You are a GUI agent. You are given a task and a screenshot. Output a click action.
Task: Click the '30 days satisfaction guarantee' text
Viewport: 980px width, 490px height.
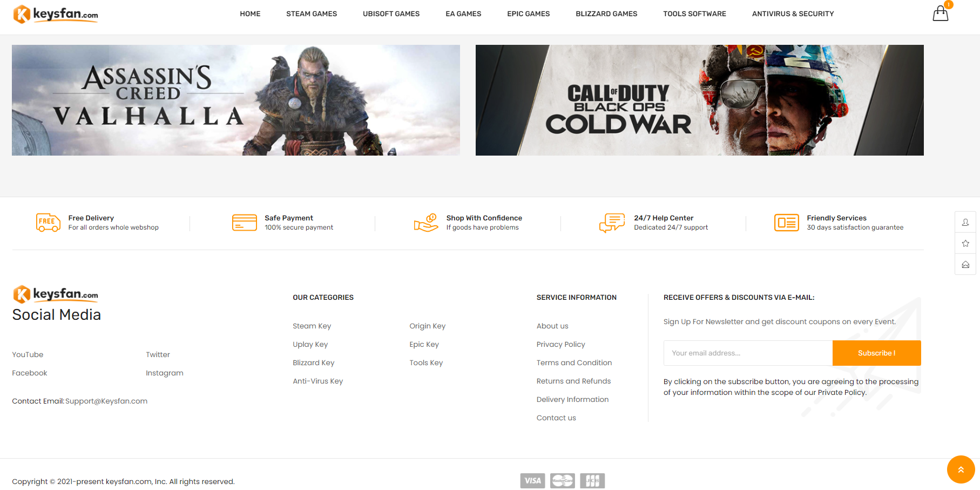click(855, 228)
